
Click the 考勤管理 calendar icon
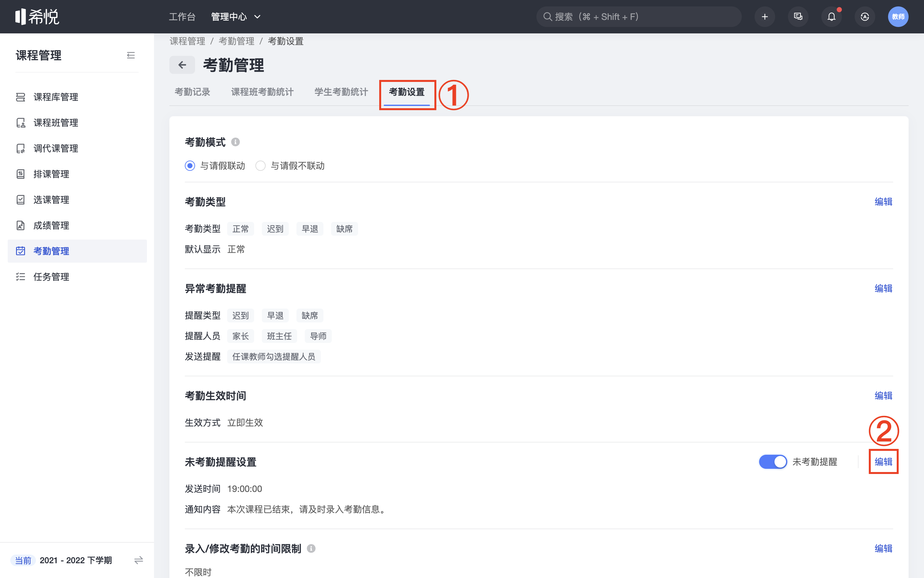21,251
